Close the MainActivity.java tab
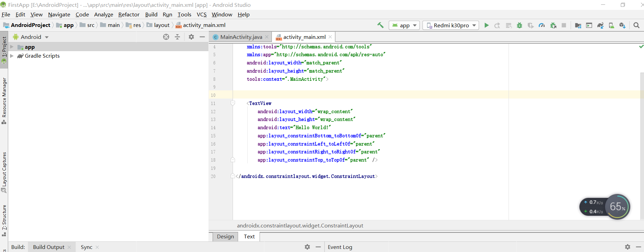 coord(267,37)
